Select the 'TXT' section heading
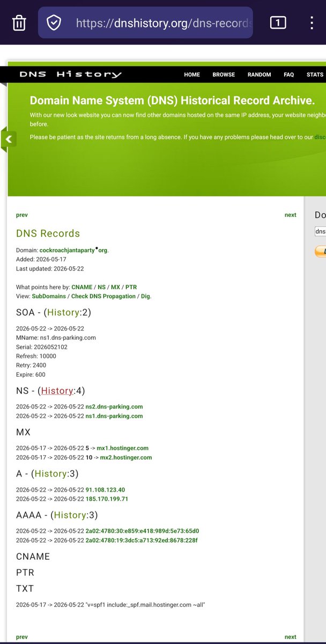Viewport: 326px width, 644px height. (x=25, y=589)
